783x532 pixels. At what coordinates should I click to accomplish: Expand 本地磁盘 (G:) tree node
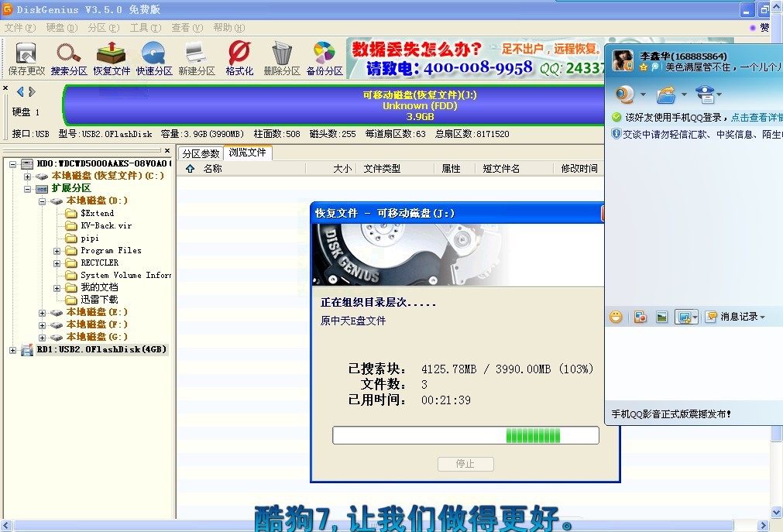click(x=43, y=338)
